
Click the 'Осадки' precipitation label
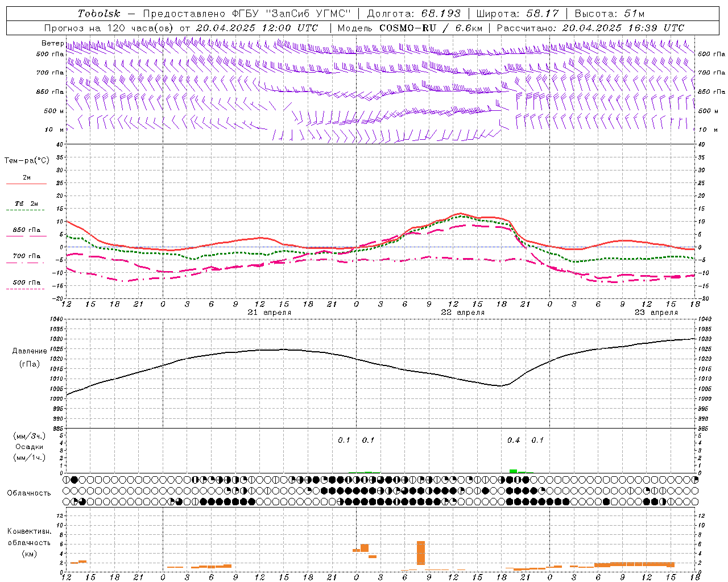point(29,447)
